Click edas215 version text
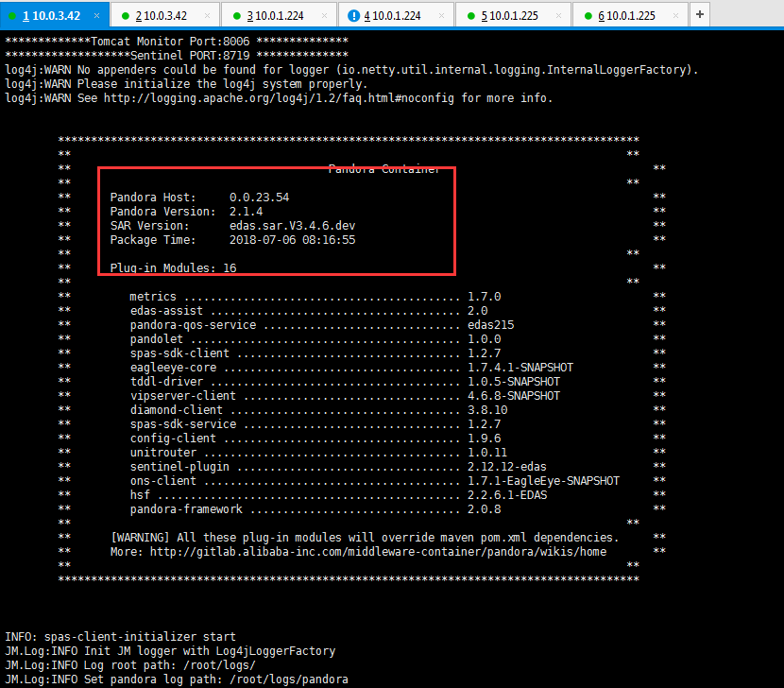Viewport: 784px width, 688px height. pyautogui.click(x=490, y=325)
